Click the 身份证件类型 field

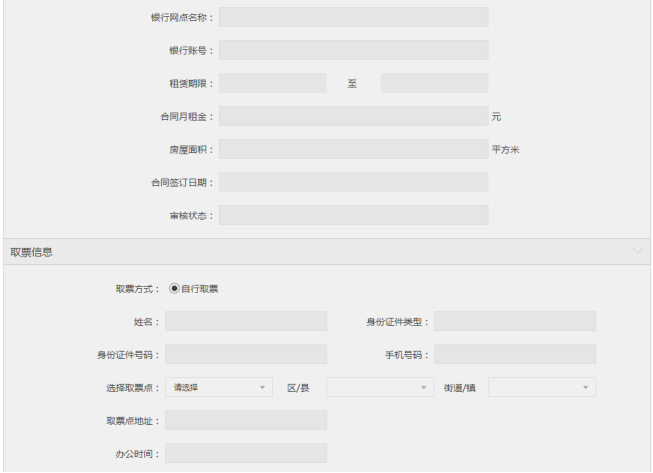coord(515,321)
